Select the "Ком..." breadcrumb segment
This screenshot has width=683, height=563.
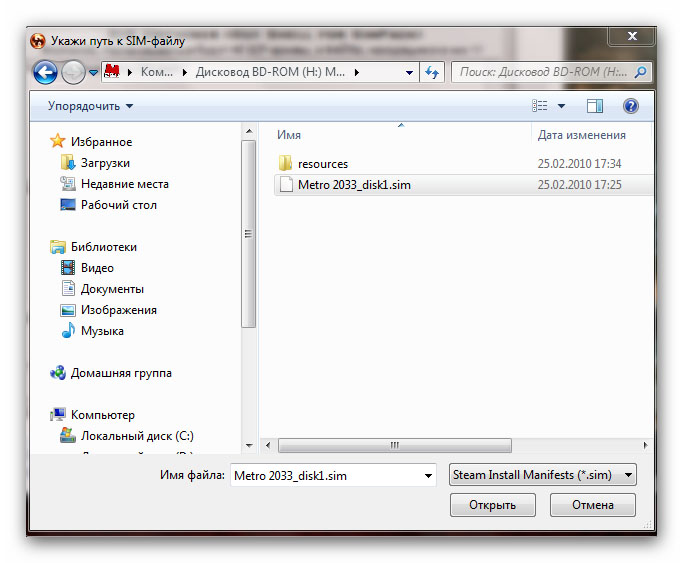(x=157, y=72)
